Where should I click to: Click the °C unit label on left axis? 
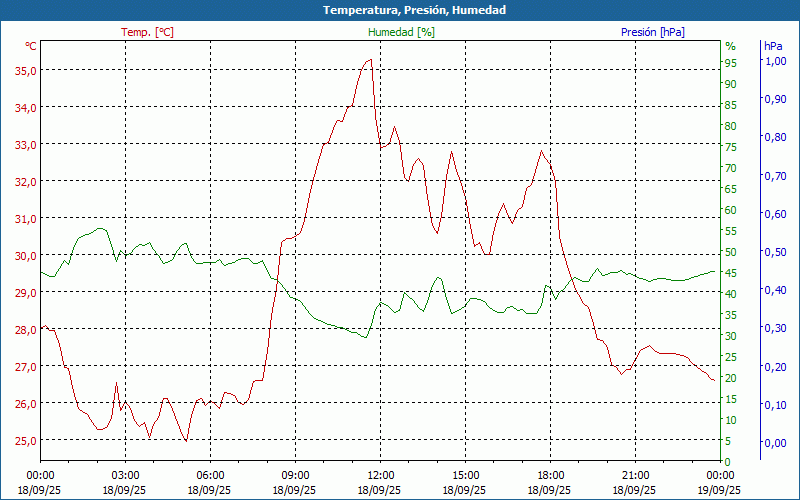(x=30, y=46)
